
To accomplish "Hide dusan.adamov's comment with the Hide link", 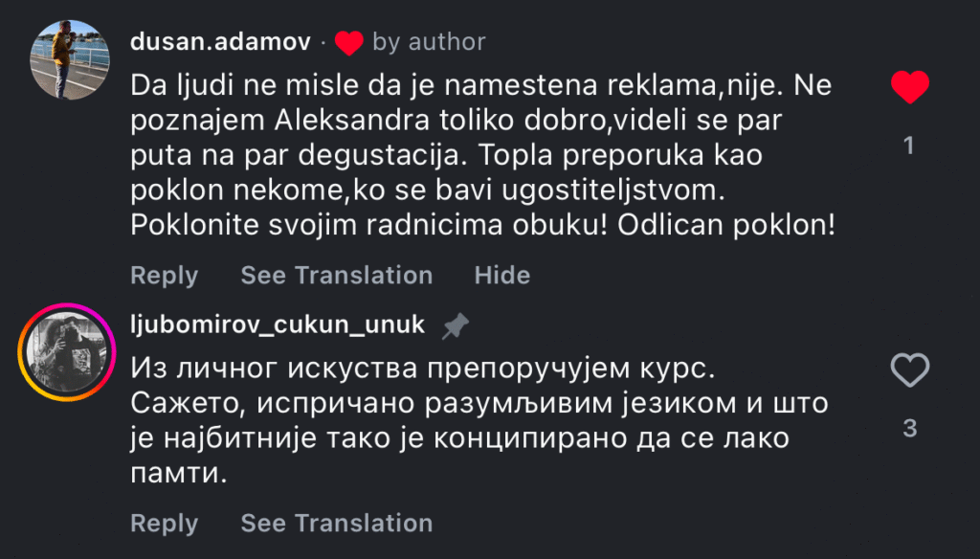I will pos(501,276).
